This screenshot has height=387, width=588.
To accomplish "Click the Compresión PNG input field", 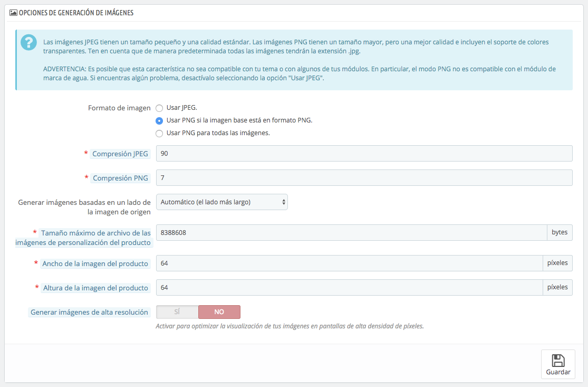I will [364, 178].
